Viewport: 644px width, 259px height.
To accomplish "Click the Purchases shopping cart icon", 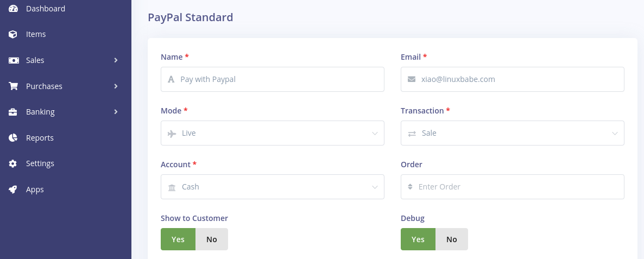I will tap(13, 86).
